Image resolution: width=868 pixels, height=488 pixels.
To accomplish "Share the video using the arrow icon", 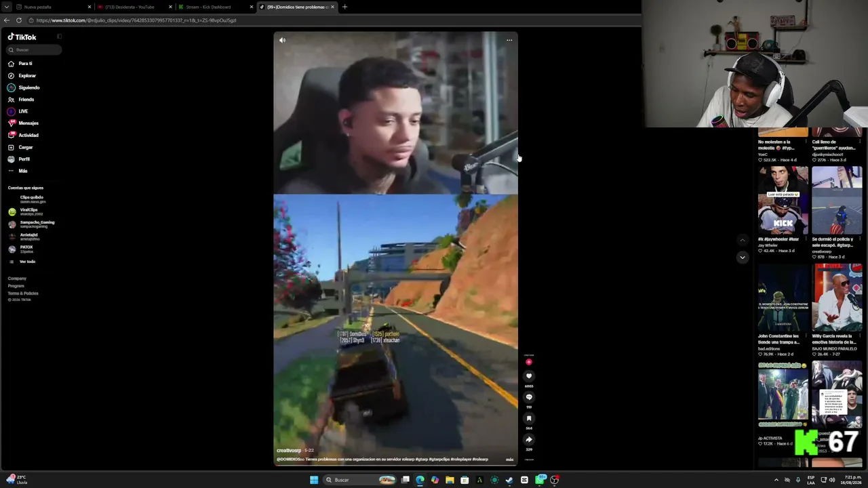I will [529, 439].
